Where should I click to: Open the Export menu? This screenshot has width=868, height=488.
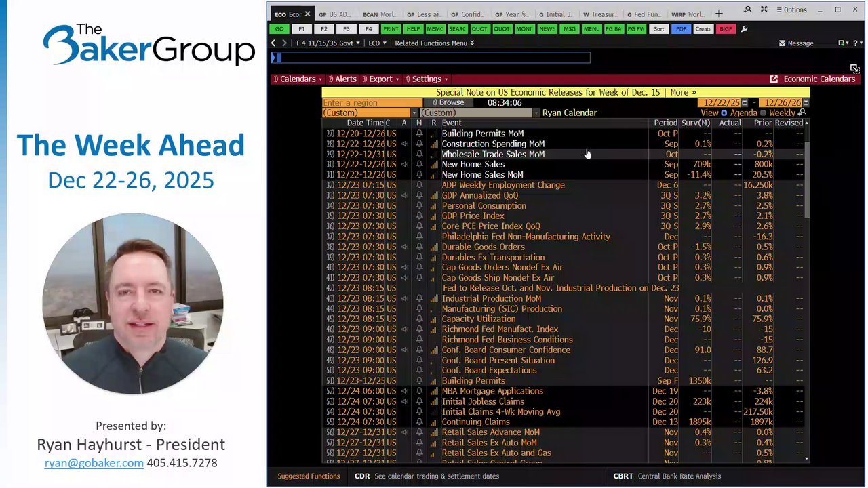(x=380, y=79)
